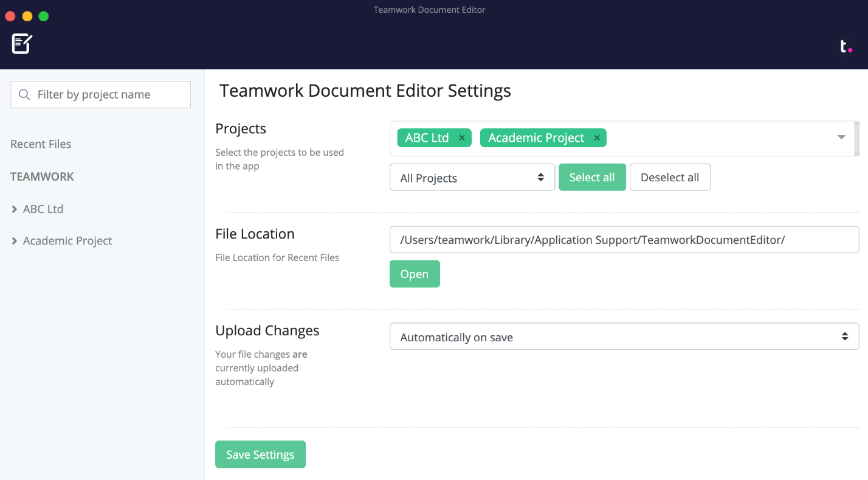Click the Projects section heading

point(241,129)
